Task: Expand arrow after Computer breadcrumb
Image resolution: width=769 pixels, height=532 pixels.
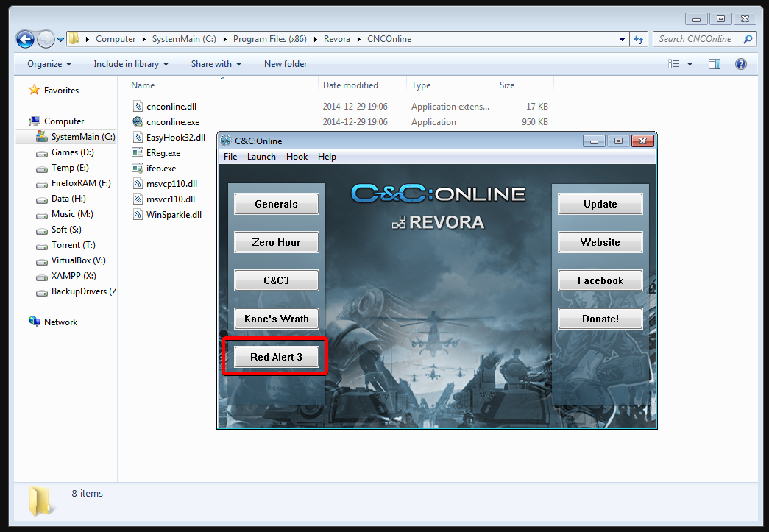Action: [x=143, y=39]
